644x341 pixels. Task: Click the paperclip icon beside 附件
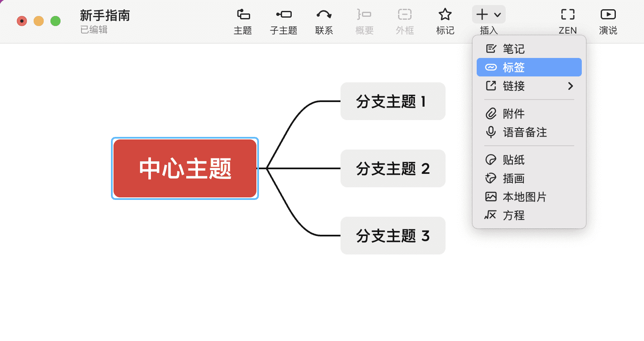(x=491, y=113)
